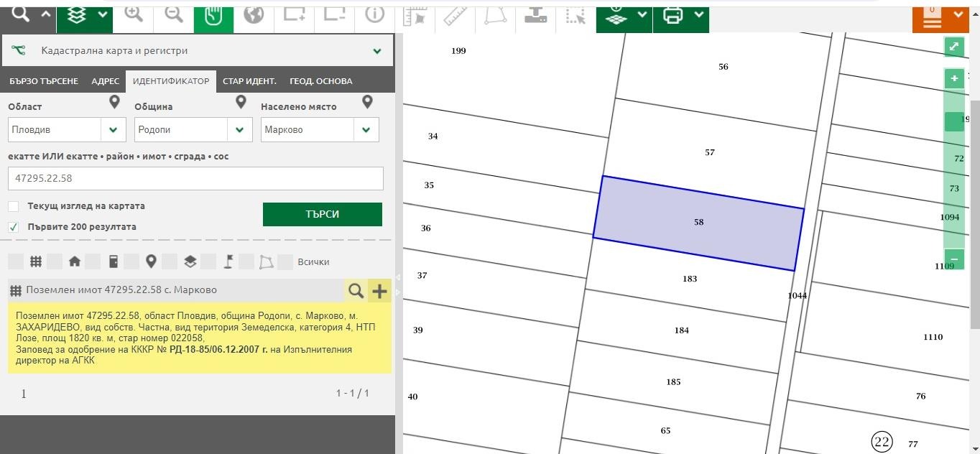Click fullscreen expand icon on map

[953, 47]
